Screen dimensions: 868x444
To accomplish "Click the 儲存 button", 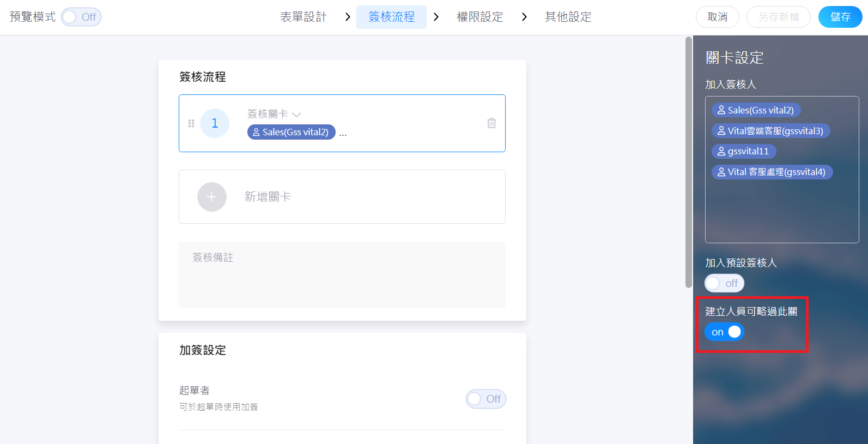I will click(840, 17).
